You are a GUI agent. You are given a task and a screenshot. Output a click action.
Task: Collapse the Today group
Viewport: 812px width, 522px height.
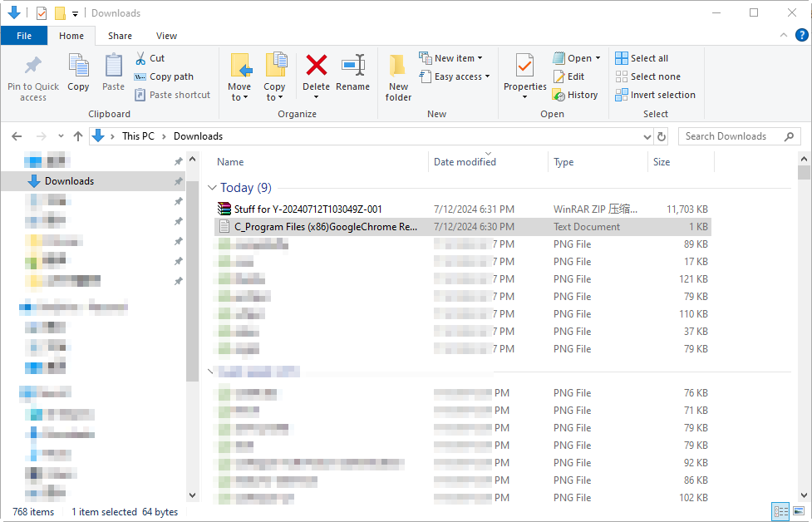click(213, 188)
